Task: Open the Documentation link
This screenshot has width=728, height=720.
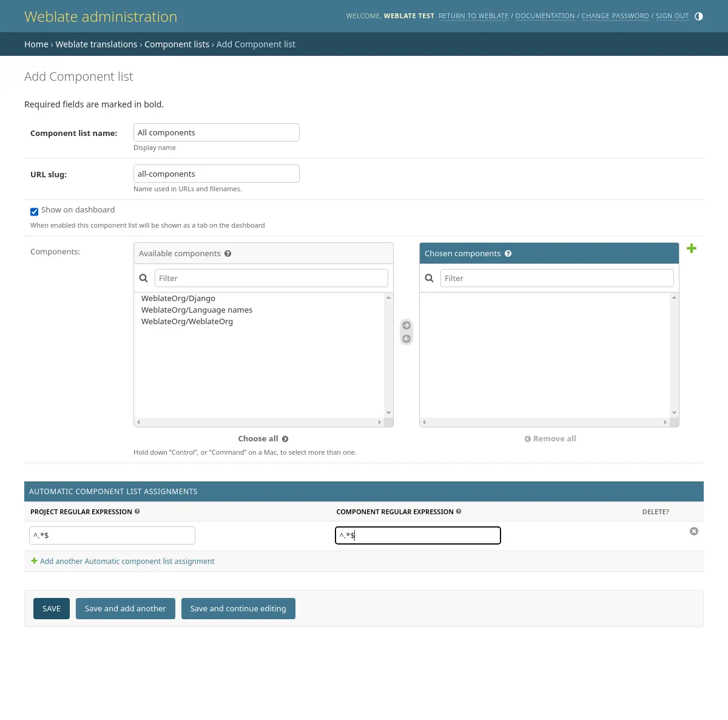Action: 545,16
